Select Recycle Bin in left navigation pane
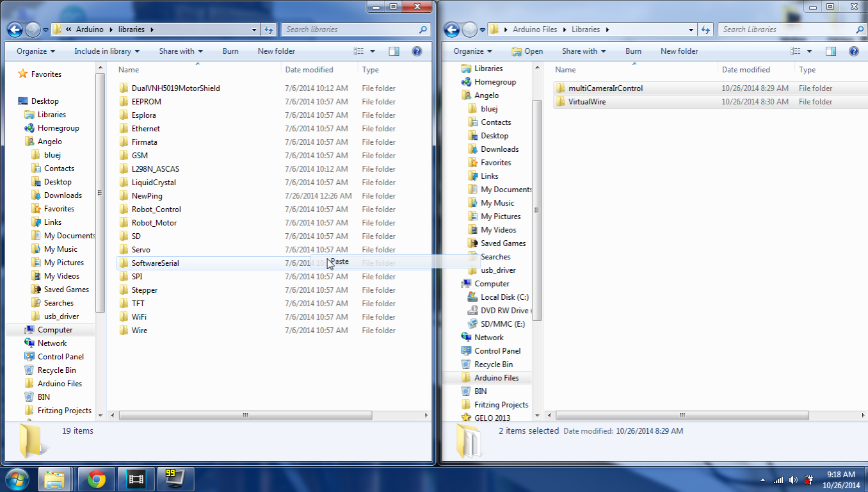This screenshot has height=492, width=868. pos(56,370)
